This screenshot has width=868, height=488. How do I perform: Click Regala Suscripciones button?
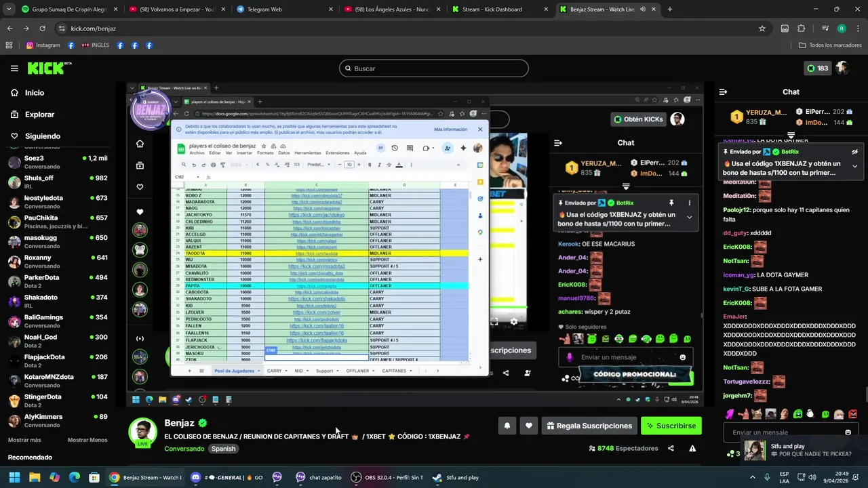589,426
